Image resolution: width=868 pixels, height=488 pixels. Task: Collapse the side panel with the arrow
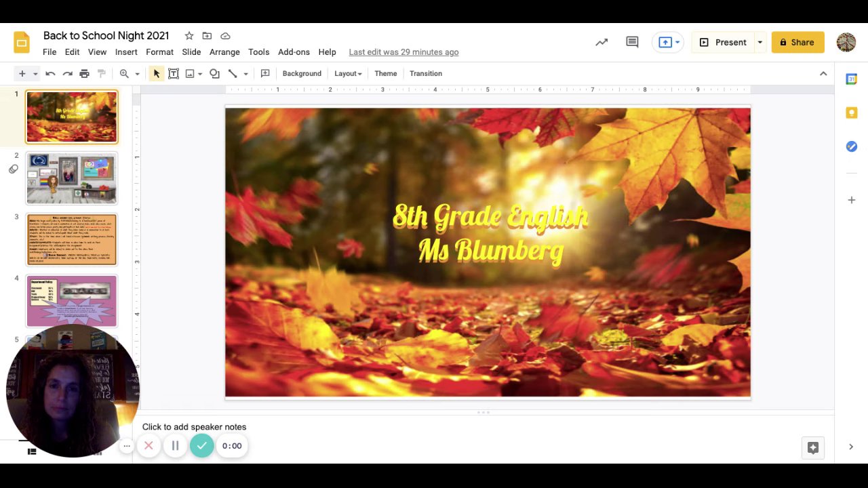tap(851, 447)
